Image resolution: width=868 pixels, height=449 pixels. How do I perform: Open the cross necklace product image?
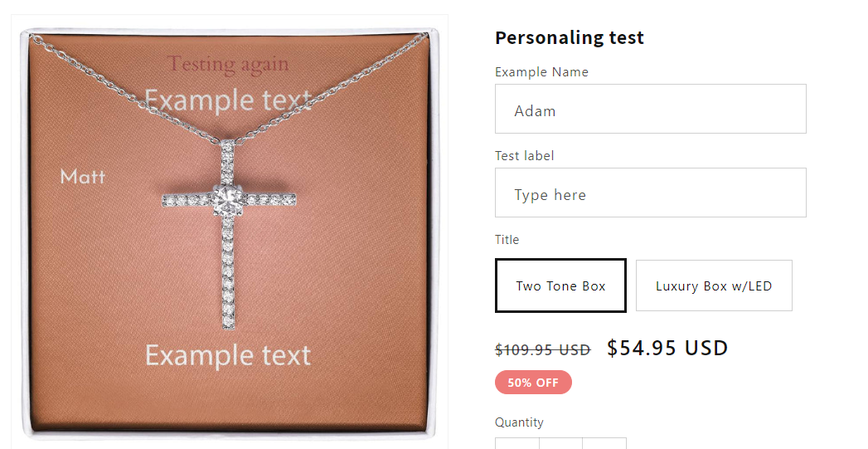click(229, 232)
